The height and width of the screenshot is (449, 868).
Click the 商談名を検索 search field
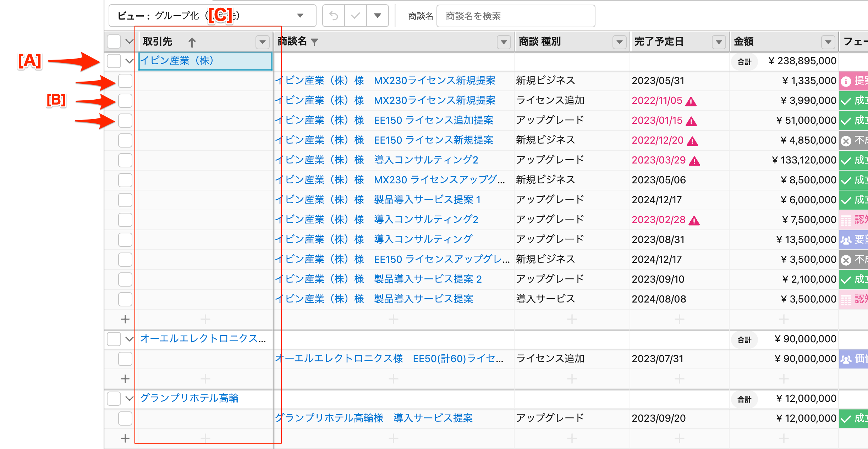coord(515,16)
